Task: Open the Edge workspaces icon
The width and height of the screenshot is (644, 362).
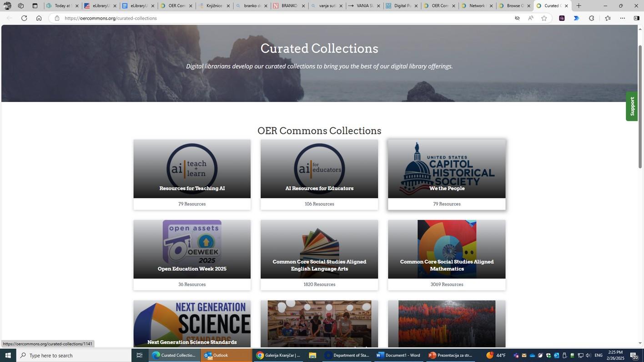Action: 21,6
